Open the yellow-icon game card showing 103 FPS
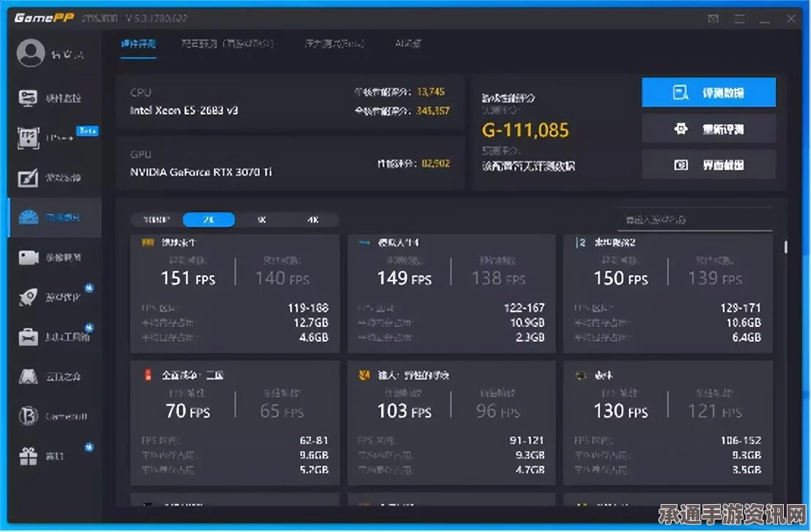The image size is (811, 532). (451, 423)
